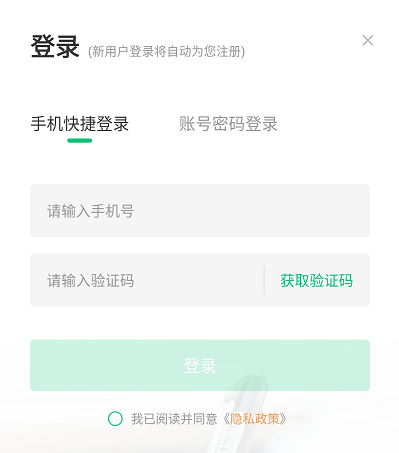
Task: Switch to the 手机快捷登录 tab
Action: 80,124
